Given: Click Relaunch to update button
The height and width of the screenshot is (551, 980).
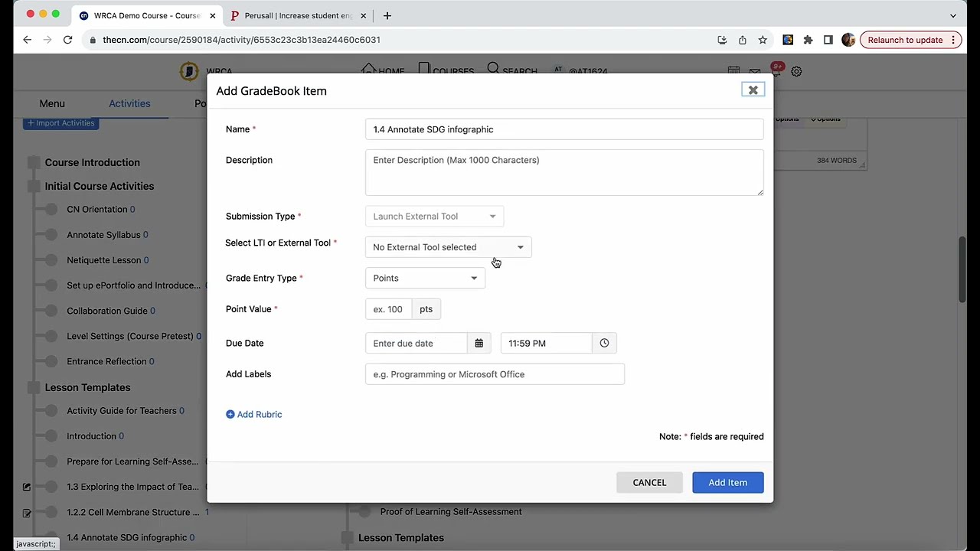Looking at the screenshot, I should click(x=905, y=40).
